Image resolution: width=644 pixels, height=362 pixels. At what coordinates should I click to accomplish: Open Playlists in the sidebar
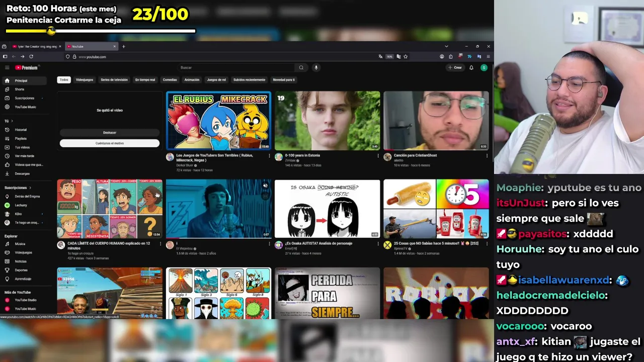click(x=25, y=138)
